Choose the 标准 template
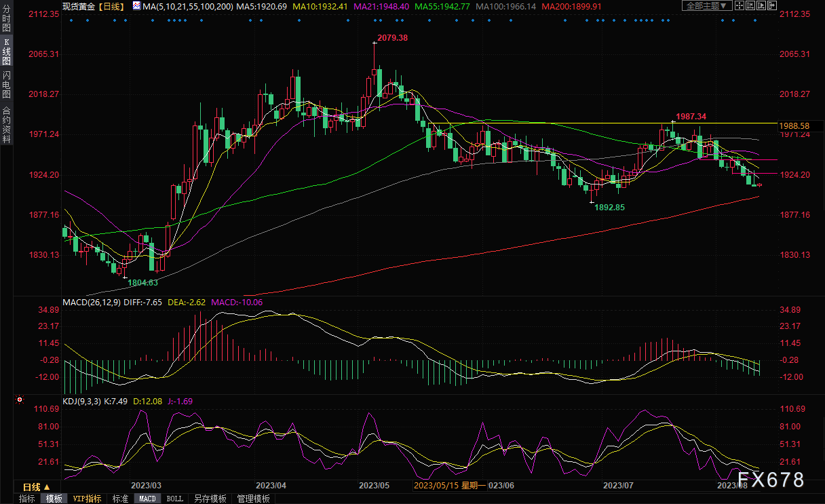This screenshot has height=504, width=825. [x=120, y=499]
